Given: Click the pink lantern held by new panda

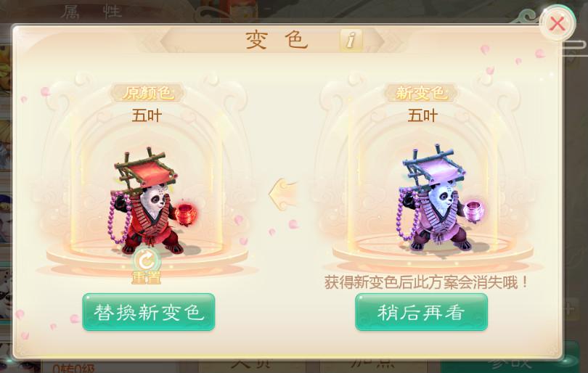Looking at the screenshot, I should (x=473, y=211).
